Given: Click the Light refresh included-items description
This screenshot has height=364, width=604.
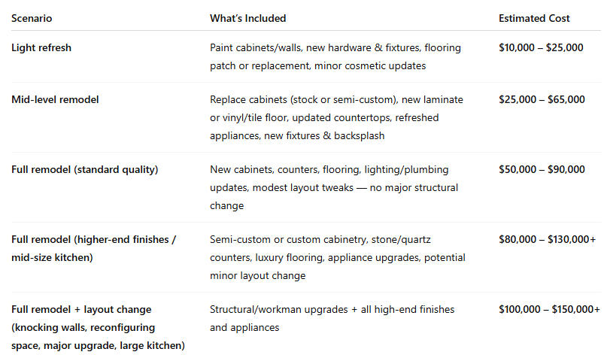Looking at the screenshot, I should 335,56.
